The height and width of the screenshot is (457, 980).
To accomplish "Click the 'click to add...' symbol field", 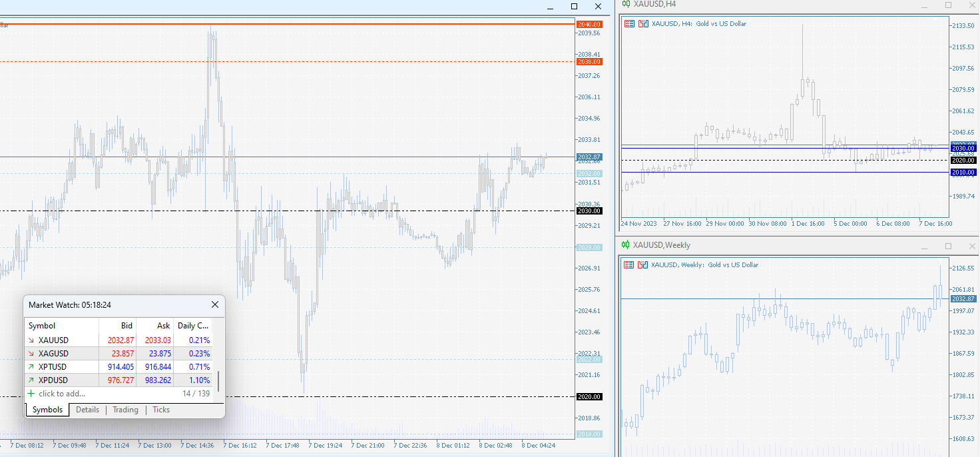I will [62, 394].
